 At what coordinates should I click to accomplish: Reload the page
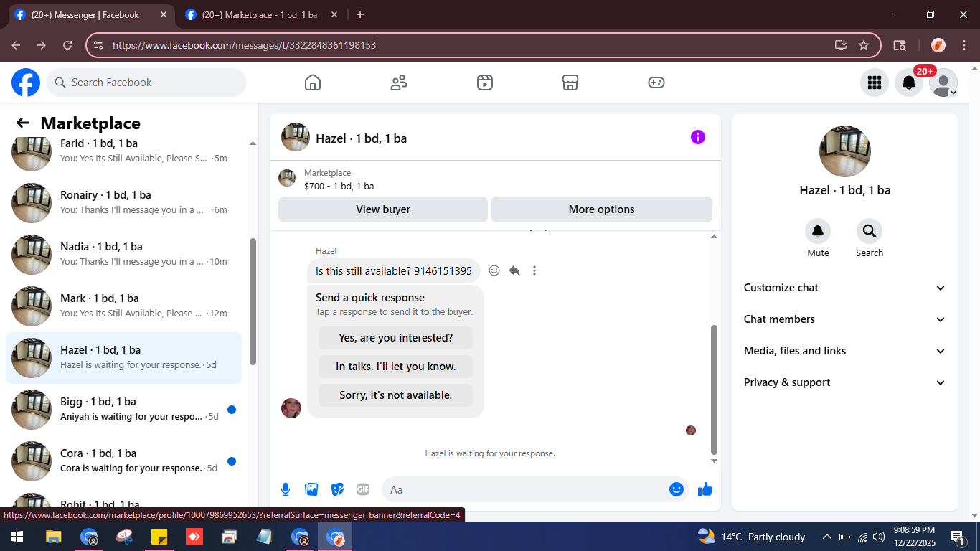(67, 45)
